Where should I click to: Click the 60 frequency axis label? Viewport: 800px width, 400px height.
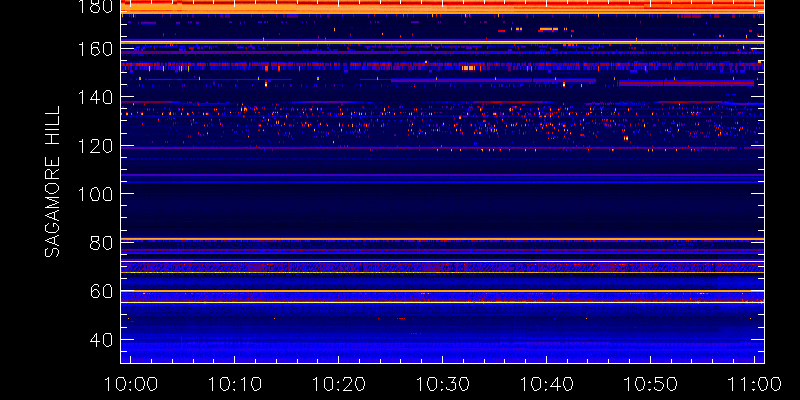(x=101, y=291)
